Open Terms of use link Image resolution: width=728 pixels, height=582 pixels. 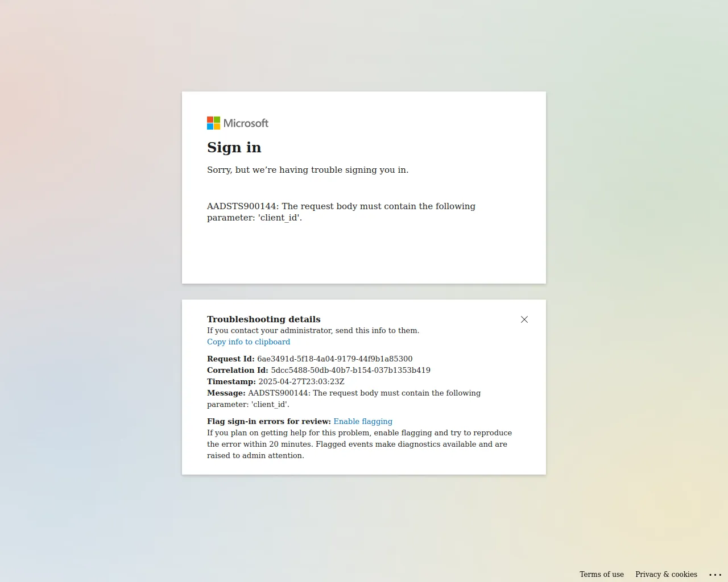tap(602, 574)
